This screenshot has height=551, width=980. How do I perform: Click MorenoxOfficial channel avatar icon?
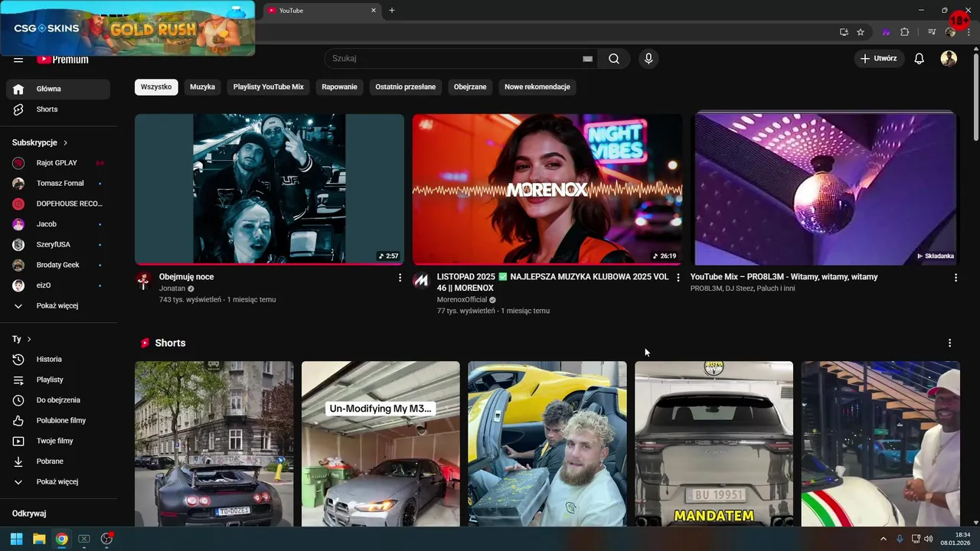(x=421, y=280)
